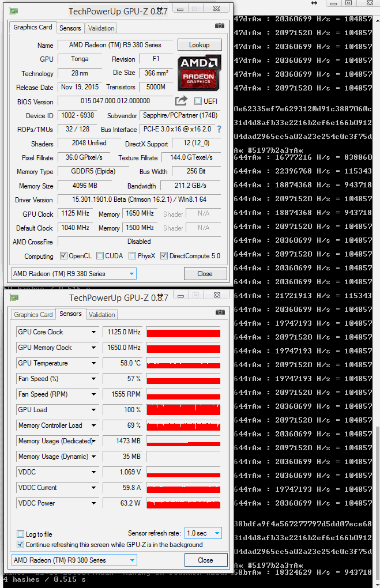Screen dimensions: 380x588
Task: Click the Release Date Nov 19, 2015 field
Action: [x=80, y=87]
